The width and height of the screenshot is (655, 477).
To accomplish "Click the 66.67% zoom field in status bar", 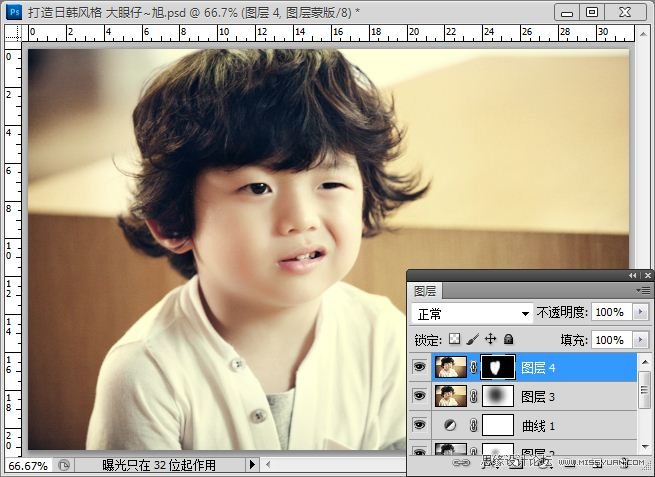I will point(28,465).
